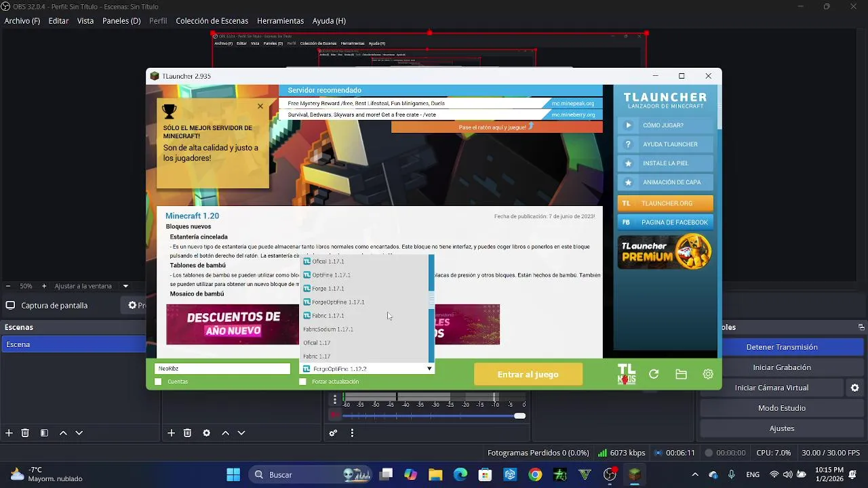
Task: Click Iniciar Cámara Virtual button
Action: (x=772, y=388)
